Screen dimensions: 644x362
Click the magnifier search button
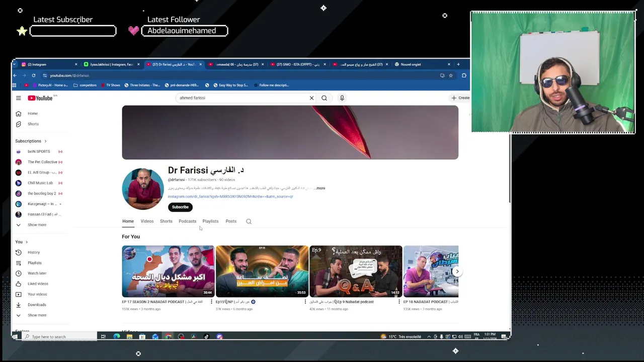click(324, 98)
